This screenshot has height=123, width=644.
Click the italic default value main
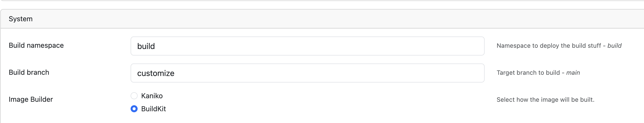tap(573, 73)
